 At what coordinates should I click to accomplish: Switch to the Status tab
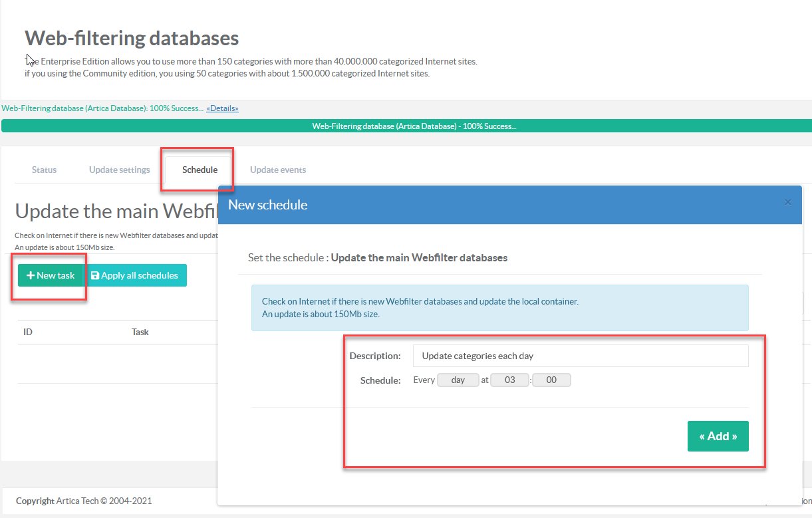coord(44,170)
